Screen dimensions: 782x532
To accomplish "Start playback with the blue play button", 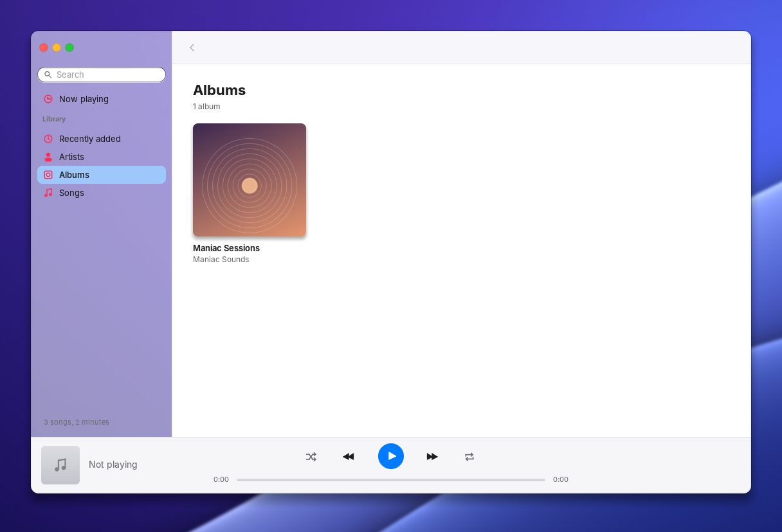I will [391, 456].
